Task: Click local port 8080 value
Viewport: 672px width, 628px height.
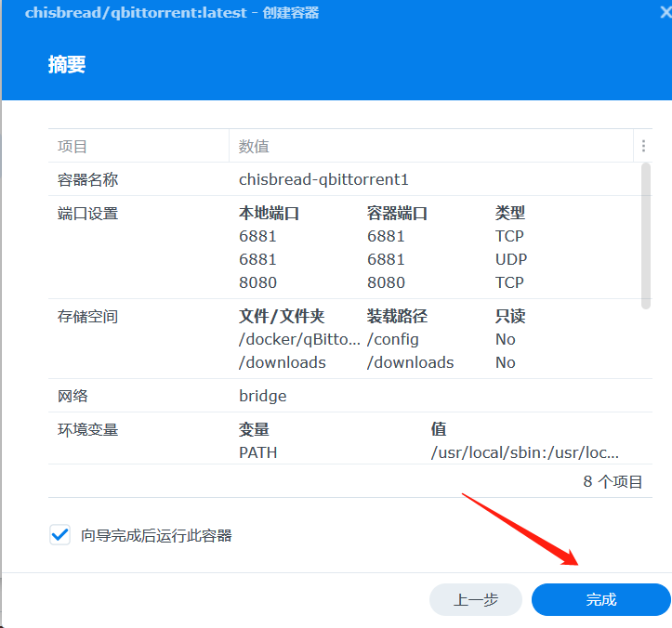Action: (x=257, y=282)
